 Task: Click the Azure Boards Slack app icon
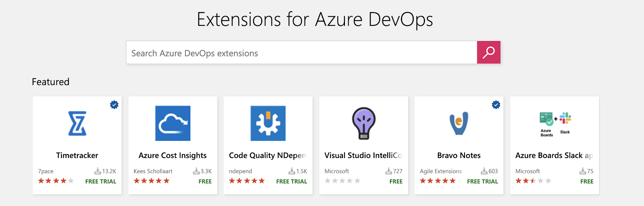pos(555,124)
